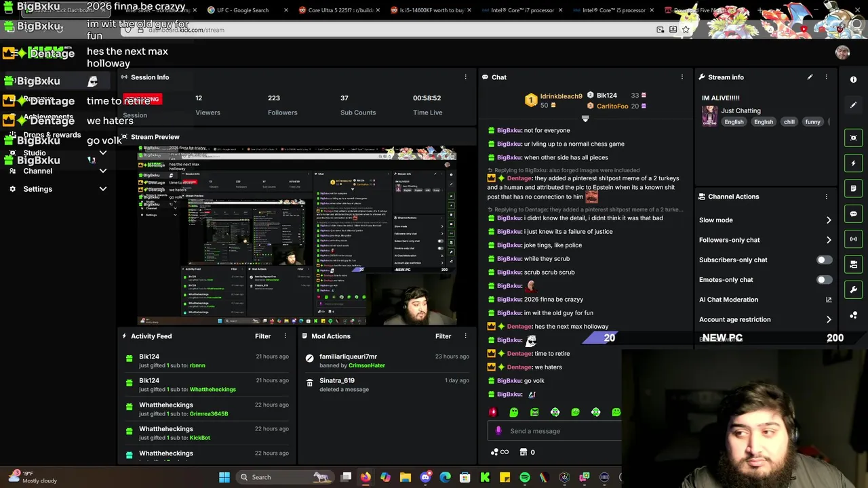The image size is (868, 488).
Task: Open the Stream info three-dot menu
Action: tap(826, 77)
